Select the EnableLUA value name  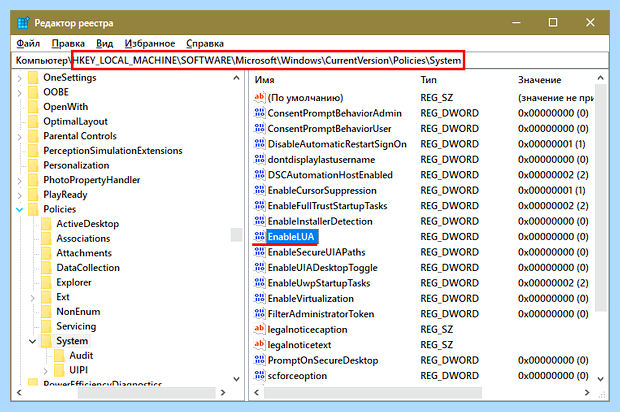click(291, 236)
